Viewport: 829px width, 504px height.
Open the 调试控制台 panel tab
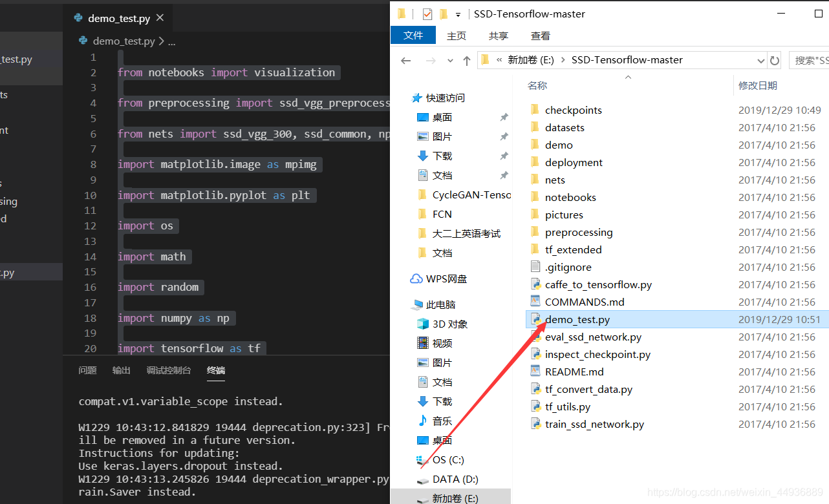point(168,370)
